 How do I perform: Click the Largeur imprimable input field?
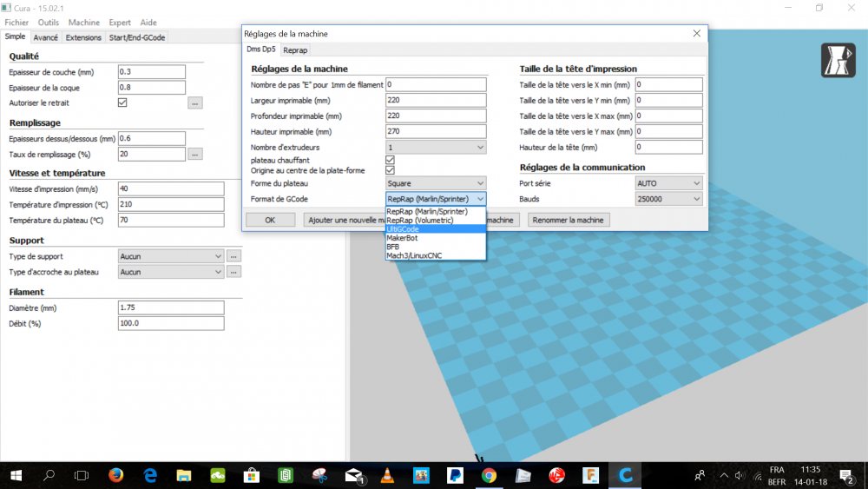point(436,100)
